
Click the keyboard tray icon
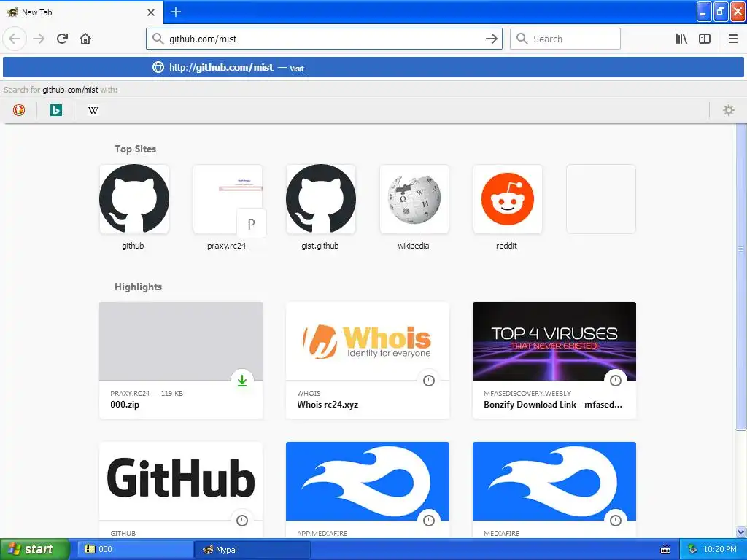pos(665,550)
